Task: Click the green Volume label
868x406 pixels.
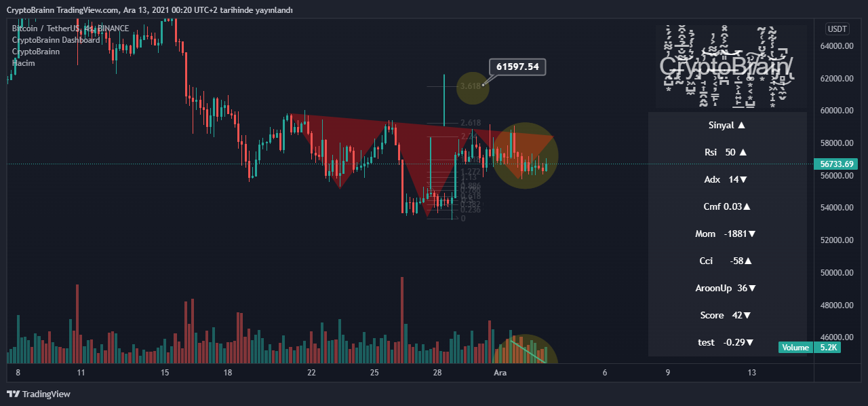Action: point(795,348)
